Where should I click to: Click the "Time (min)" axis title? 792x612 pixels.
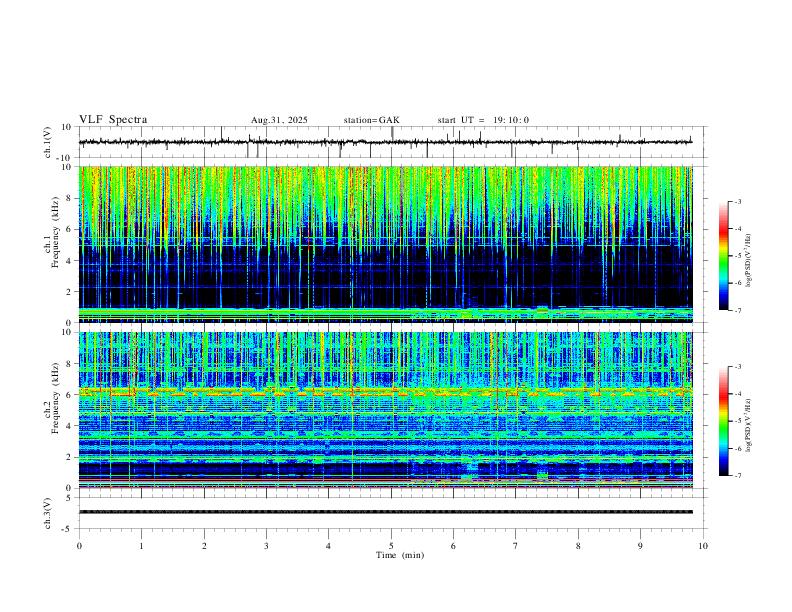click(400, 555)
